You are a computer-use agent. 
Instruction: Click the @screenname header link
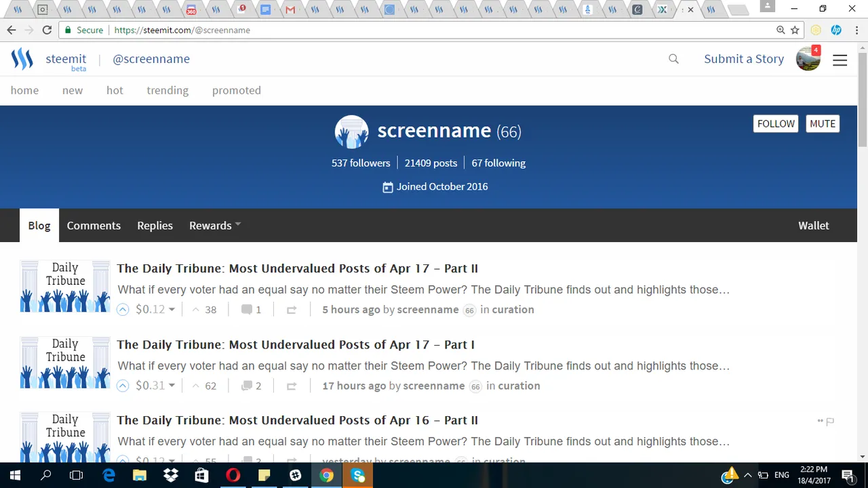point(151,59)
